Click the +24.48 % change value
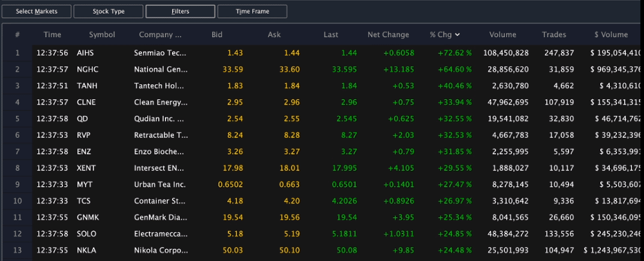This screenshot has height=261, width=644. (x=455, y=250)
